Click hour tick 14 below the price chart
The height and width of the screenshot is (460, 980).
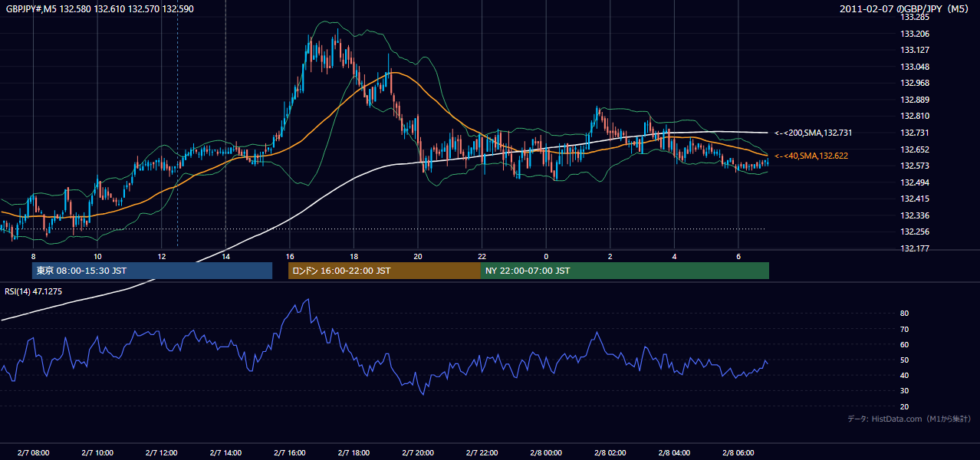[x=225, y=255]
